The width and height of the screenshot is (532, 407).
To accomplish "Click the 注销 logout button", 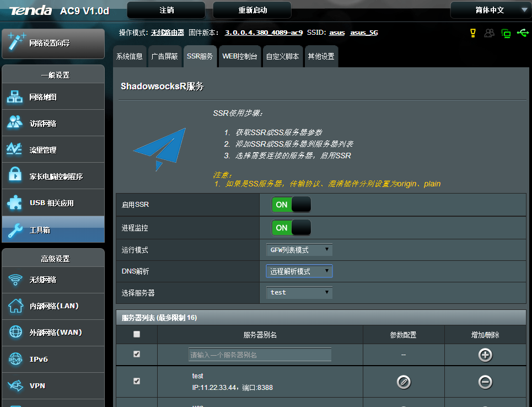I will click(166, 10).
